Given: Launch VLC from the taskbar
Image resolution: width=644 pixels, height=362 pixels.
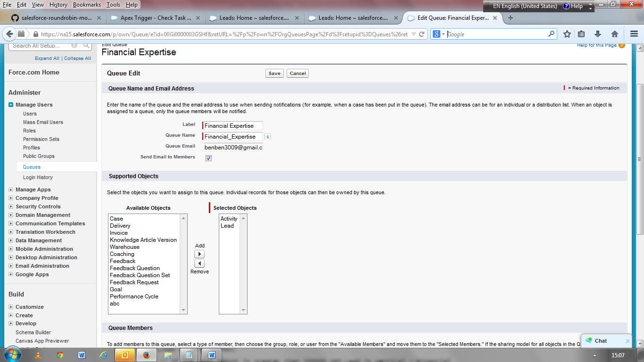Looking at the screenshot, I should click(x=38, y=354).
